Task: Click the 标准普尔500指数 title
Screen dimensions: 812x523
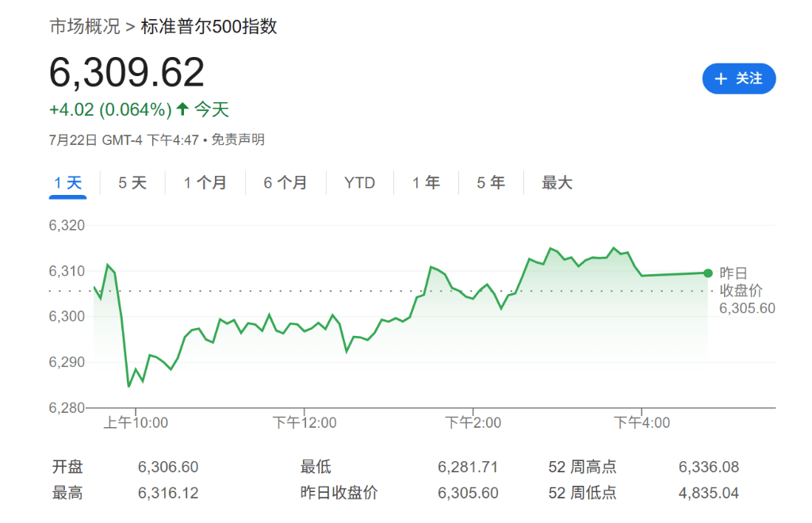Action: pos(209,26)
